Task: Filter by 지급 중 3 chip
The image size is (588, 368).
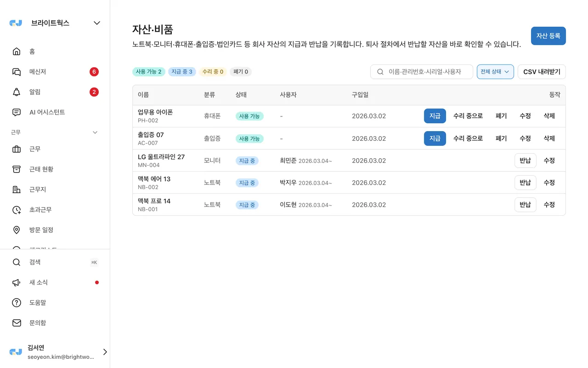Action: (x=182, y=72)
